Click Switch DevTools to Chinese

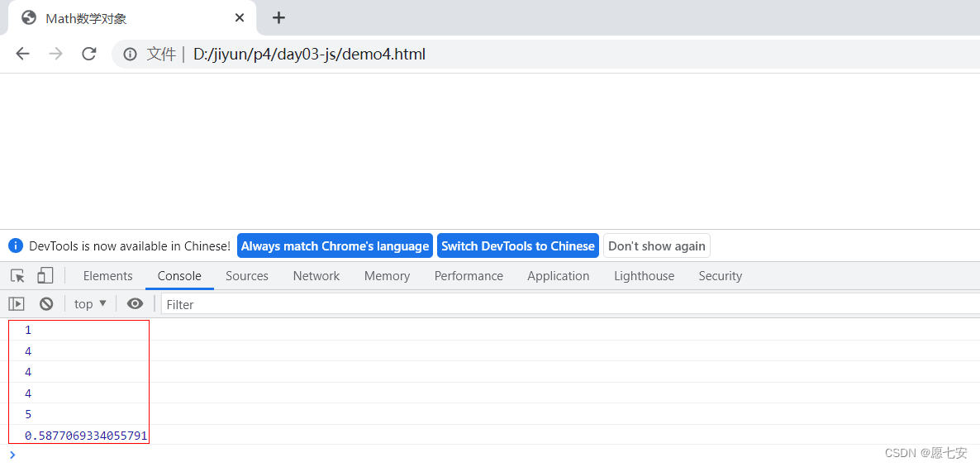(x=518, y=245)
